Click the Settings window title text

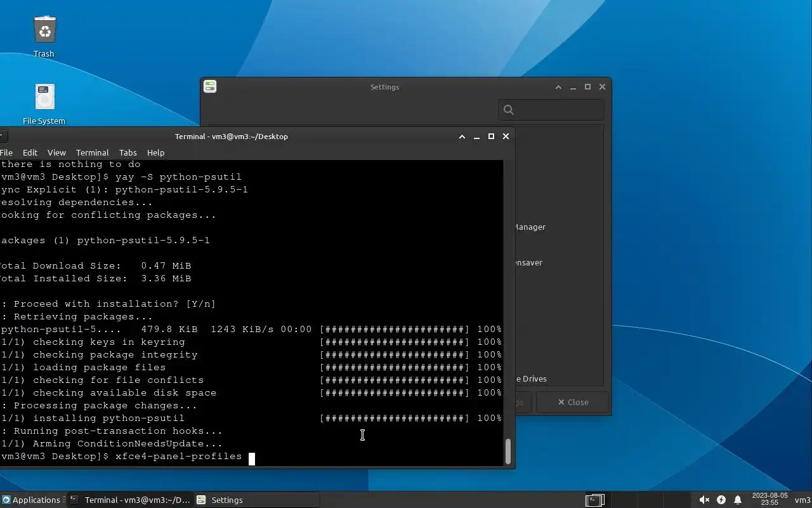point(384,87)
